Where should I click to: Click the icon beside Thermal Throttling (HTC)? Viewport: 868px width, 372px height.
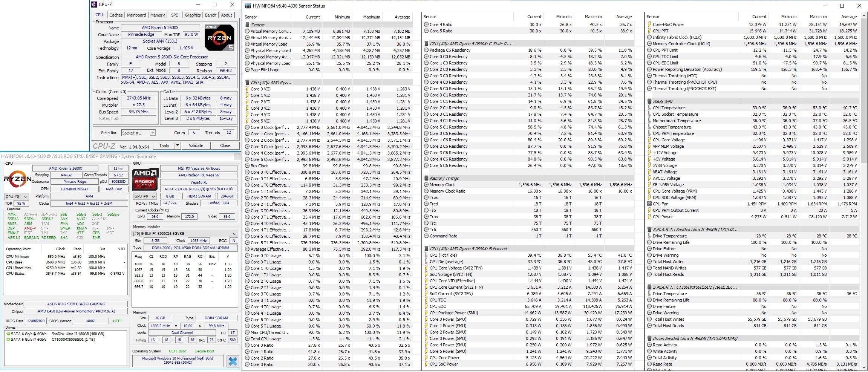point(649,76)
